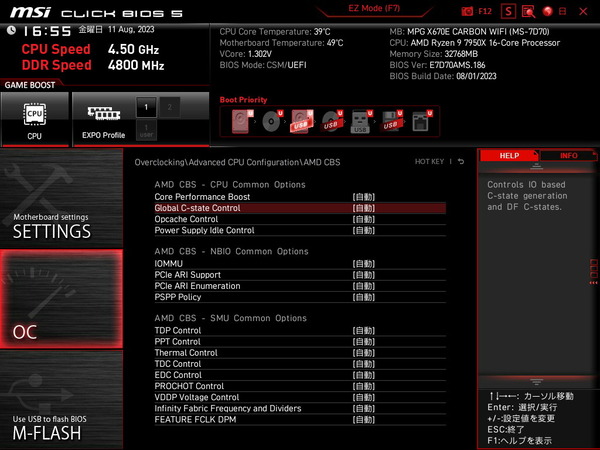This screenshot has height=450, width=600.
Task: Select the PPT Control row
Action: point(300,342)
